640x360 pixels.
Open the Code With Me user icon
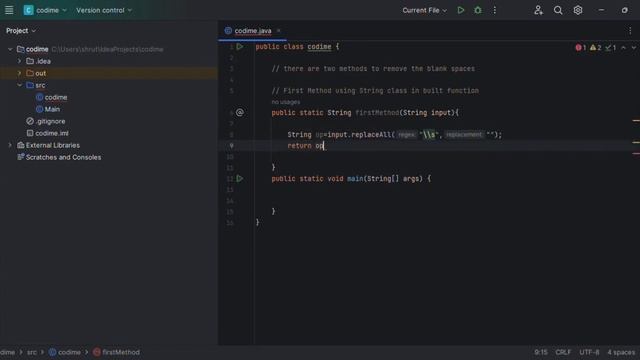[538, 10]
